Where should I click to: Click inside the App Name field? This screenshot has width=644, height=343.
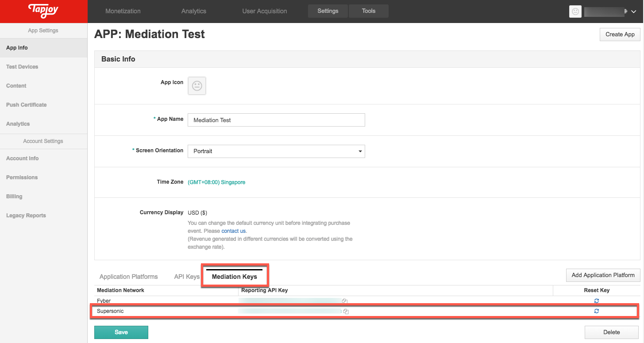(276, 120)
